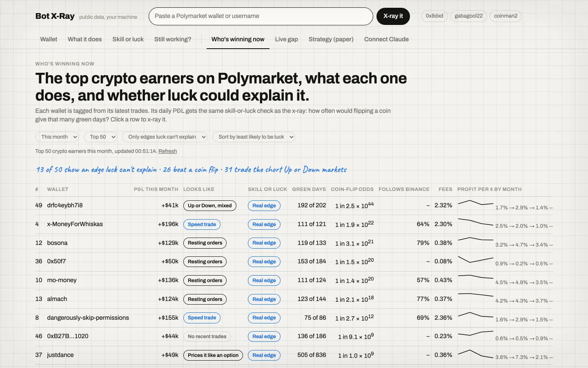Open the This month period dropdown

pos(57,137)
